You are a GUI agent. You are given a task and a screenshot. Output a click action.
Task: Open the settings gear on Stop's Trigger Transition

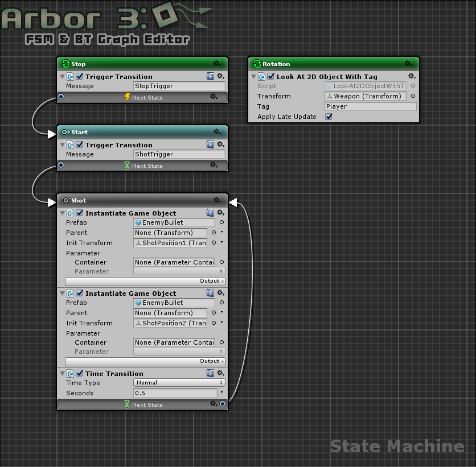[221, 75]
